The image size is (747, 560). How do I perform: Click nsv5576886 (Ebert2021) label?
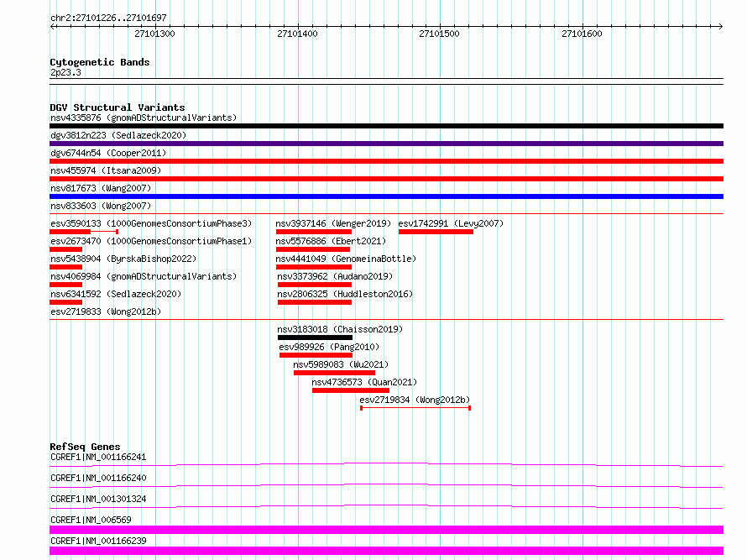(x=331, y=241)
